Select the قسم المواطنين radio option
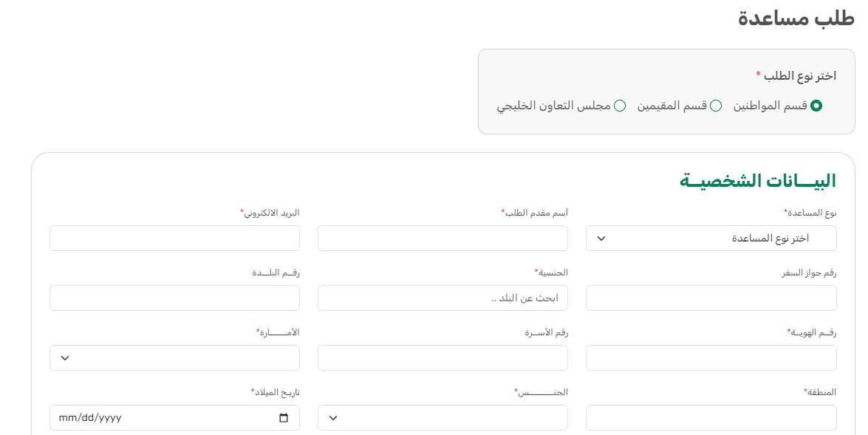Screen dimensions: 868x435 pyautogui.click(x=816, y=106)
